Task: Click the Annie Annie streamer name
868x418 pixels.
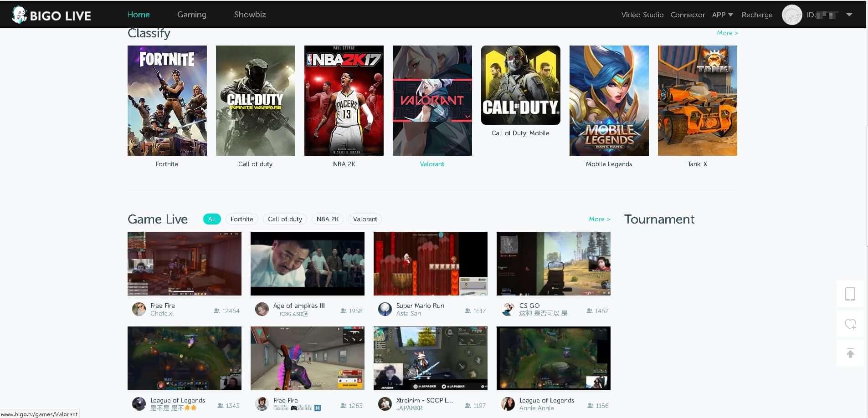Action: pos(536,408)
